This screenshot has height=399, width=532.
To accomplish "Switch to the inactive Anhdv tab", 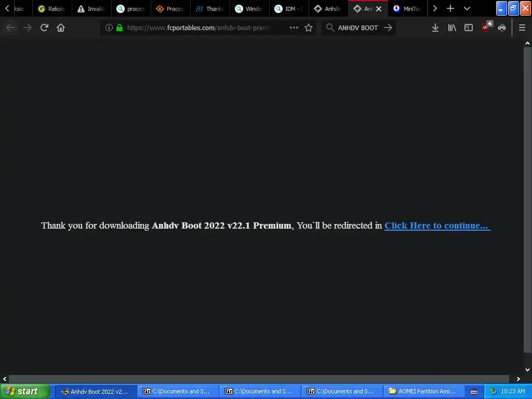I will (x=328, y=8).
